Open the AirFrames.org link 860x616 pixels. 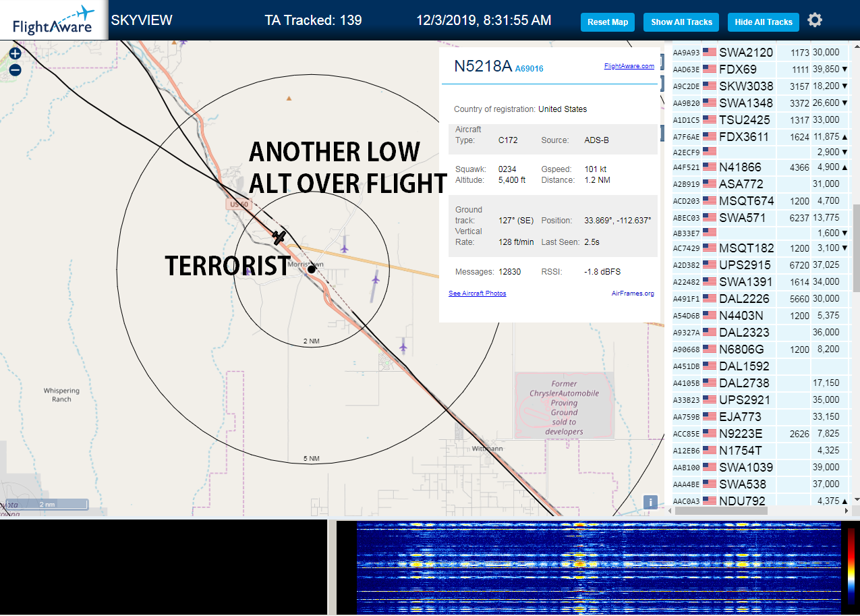click(x=633, y=293)
